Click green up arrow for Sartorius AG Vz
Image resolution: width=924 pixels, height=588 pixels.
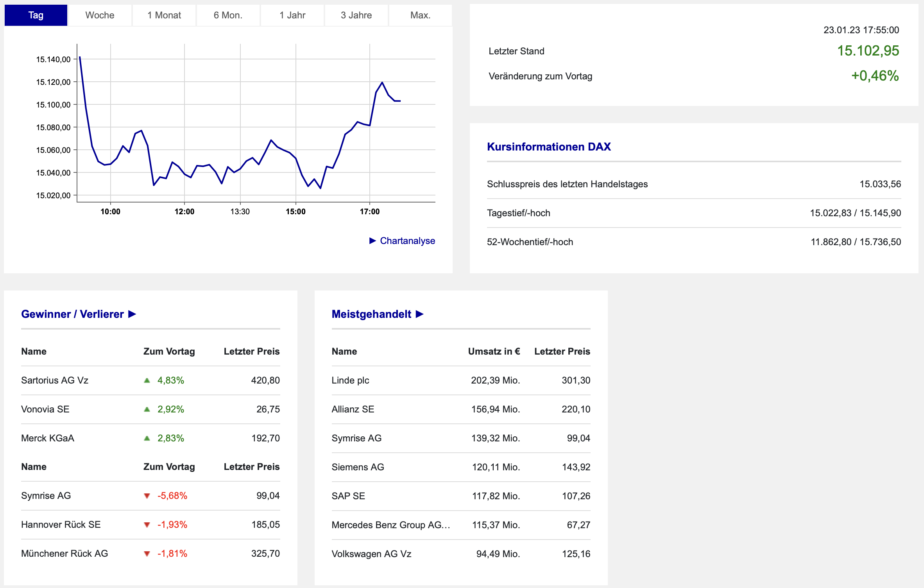click(x=147, y=380)
